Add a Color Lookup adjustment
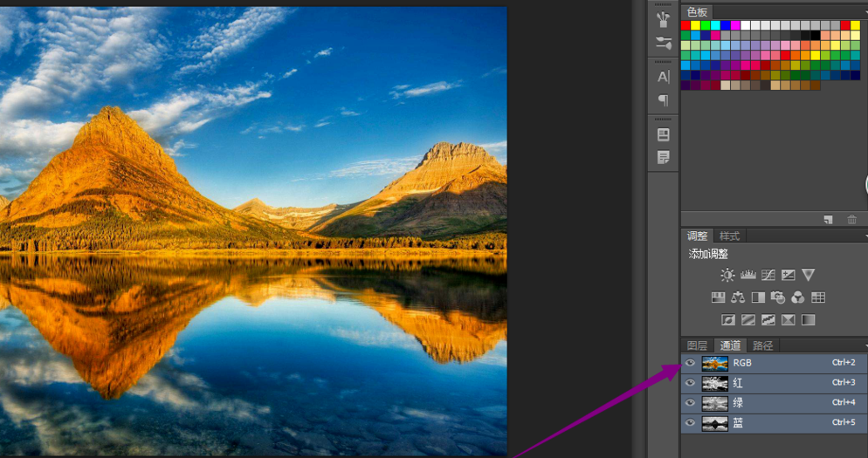The image size is (868, 458). tap(818, 297)
